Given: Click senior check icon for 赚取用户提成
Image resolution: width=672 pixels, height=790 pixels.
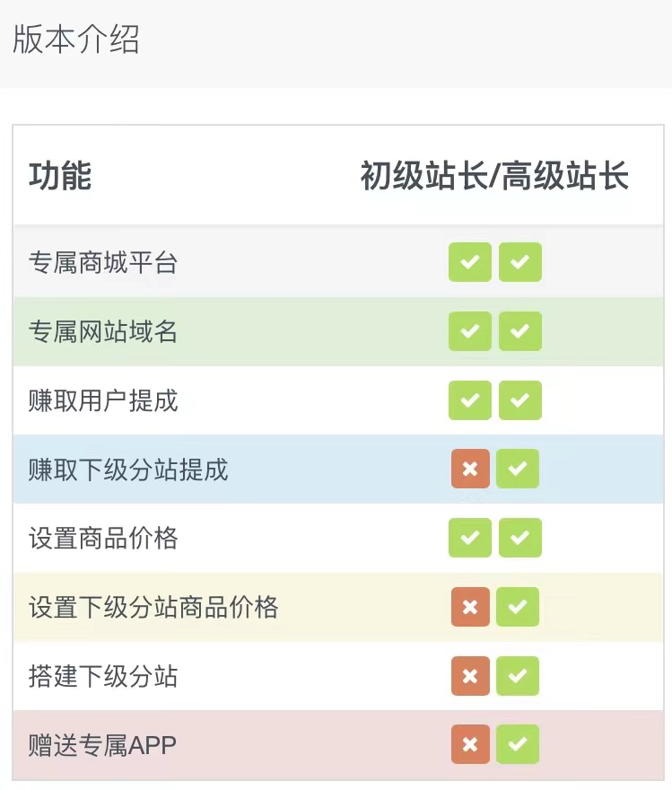Looking at the screenshot, I should pos(520,400).
